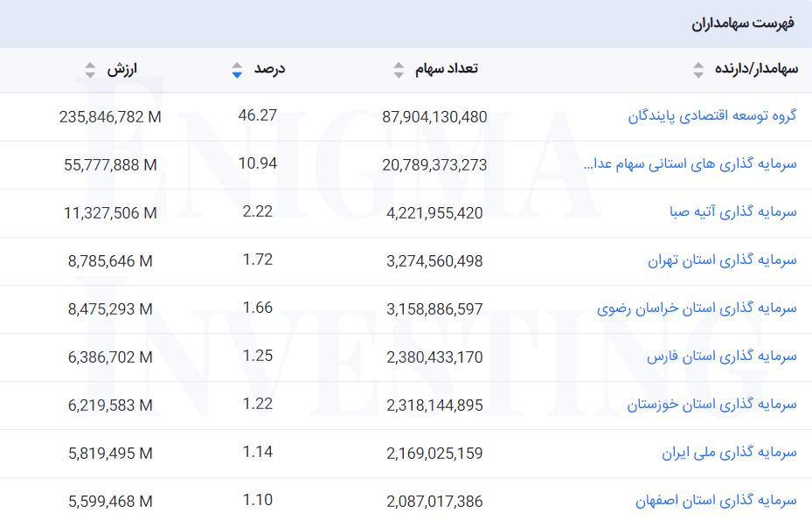Screen dimensions: 812x520
Task: Open سرمایه گذاری استان خوزستان link
Action: coord(711,405)
